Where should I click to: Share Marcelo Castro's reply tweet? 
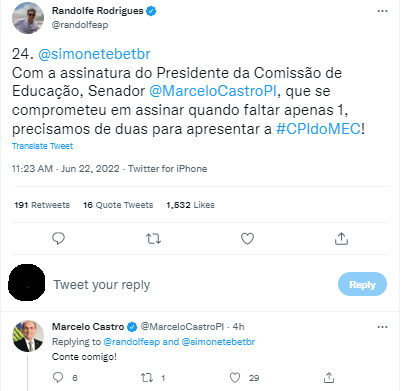329,378
